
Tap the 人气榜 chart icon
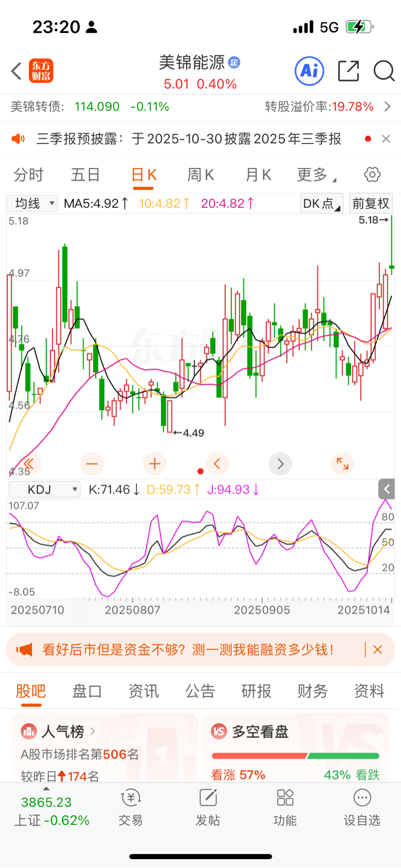coord(28,731)
